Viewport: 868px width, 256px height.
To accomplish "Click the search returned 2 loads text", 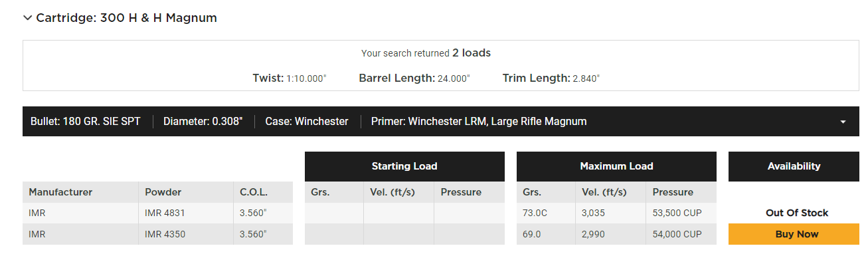I will click(x=426, y=53).
